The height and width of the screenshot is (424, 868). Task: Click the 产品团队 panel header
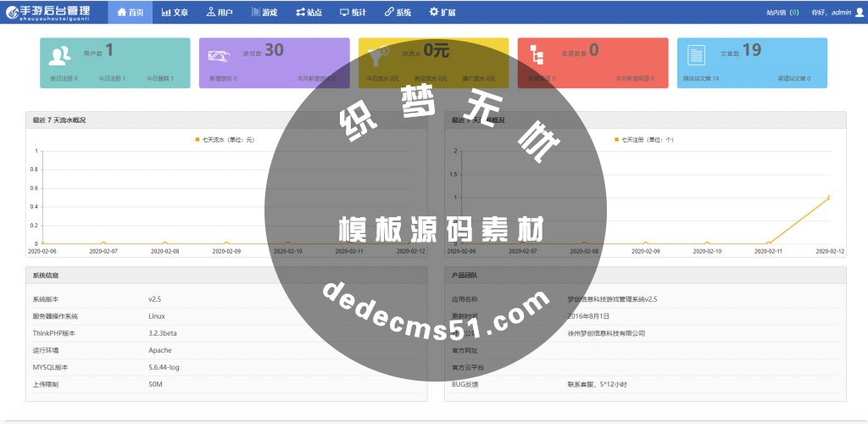tap(645, 275)
